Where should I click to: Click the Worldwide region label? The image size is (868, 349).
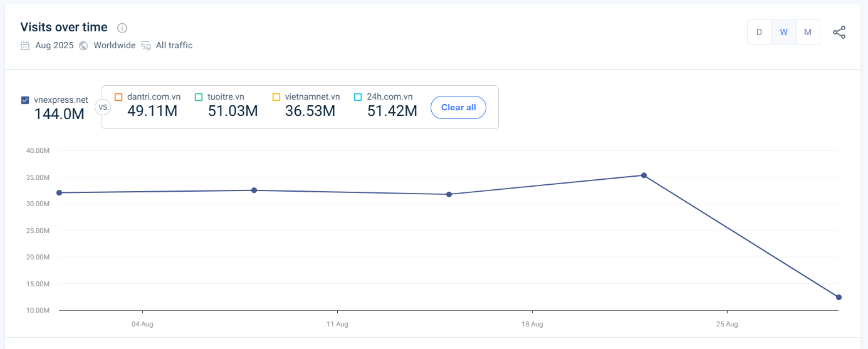(x=115, y=46)
